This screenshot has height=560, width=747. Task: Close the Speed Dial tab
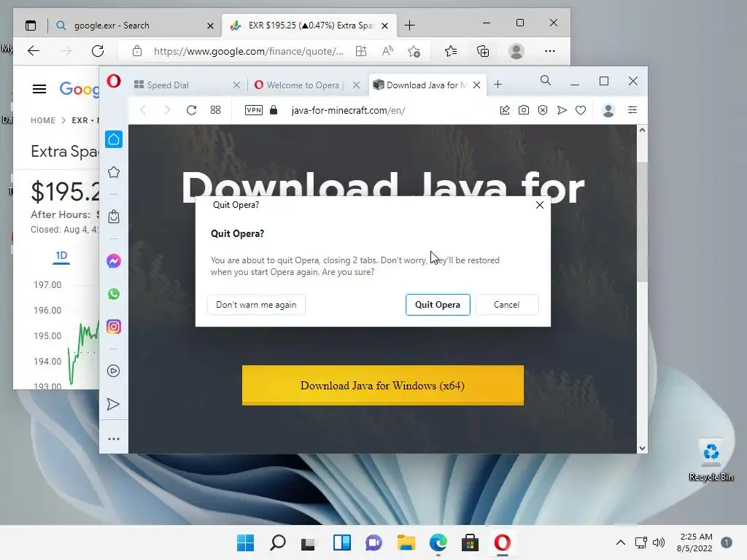coord(237,85)
